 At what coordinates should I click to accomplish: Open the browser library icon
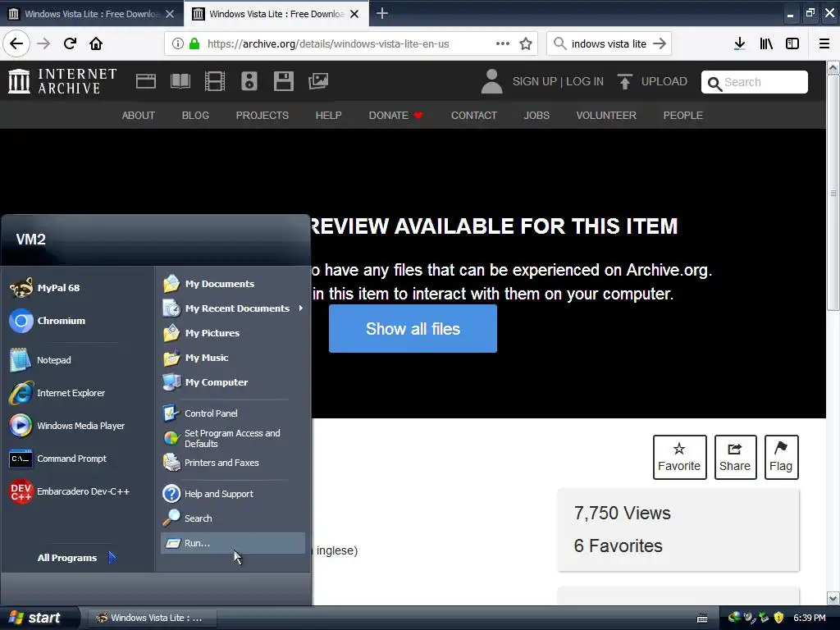766,43
